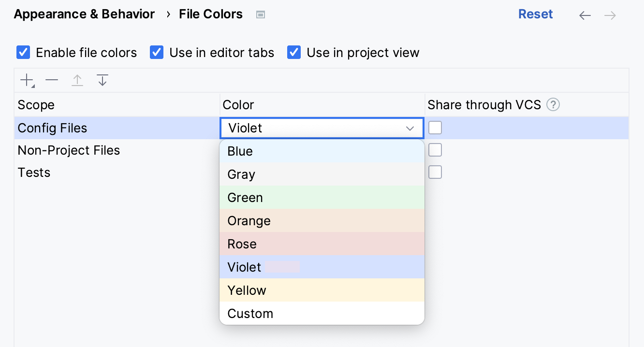Viewport: 644px width, 347px height.
Task: Click the Reset link
Action: coord(535,14)
